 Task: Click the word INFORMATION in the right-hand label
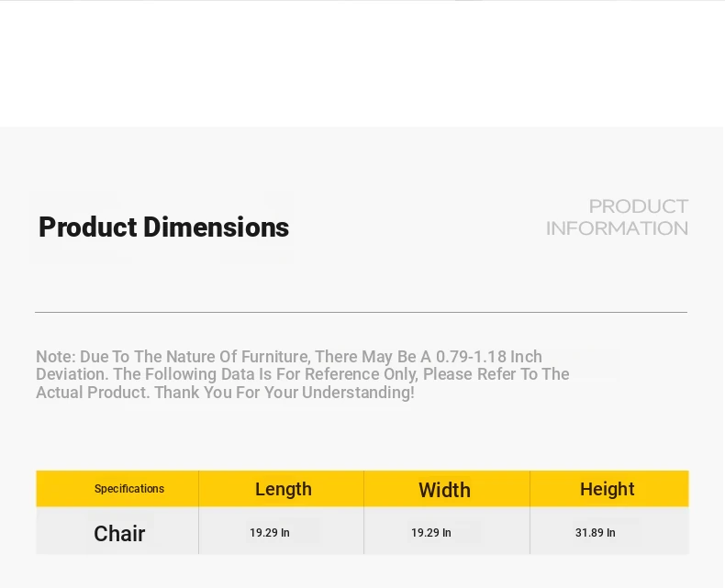click(617, 228)
